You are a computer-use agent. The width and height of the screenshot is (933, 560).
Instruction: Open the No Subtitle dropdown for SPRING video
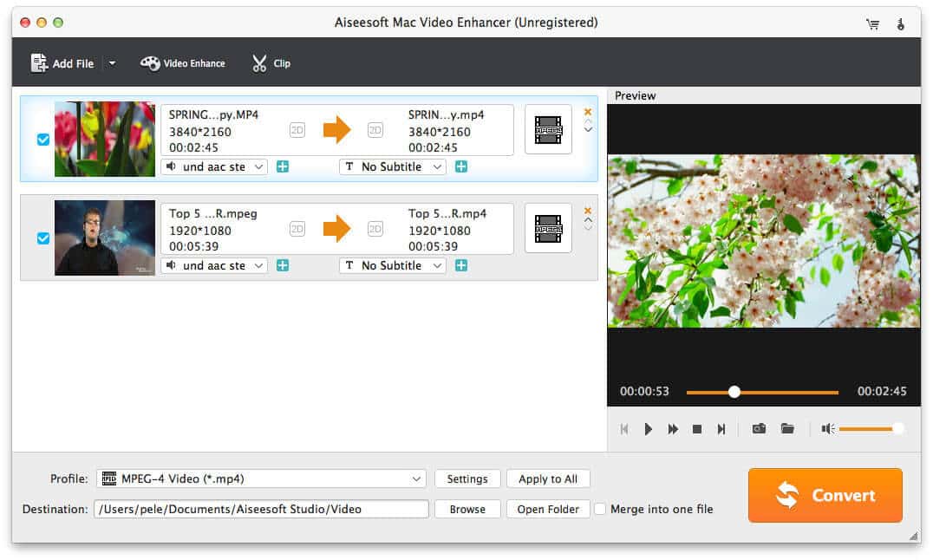[392, 166]
